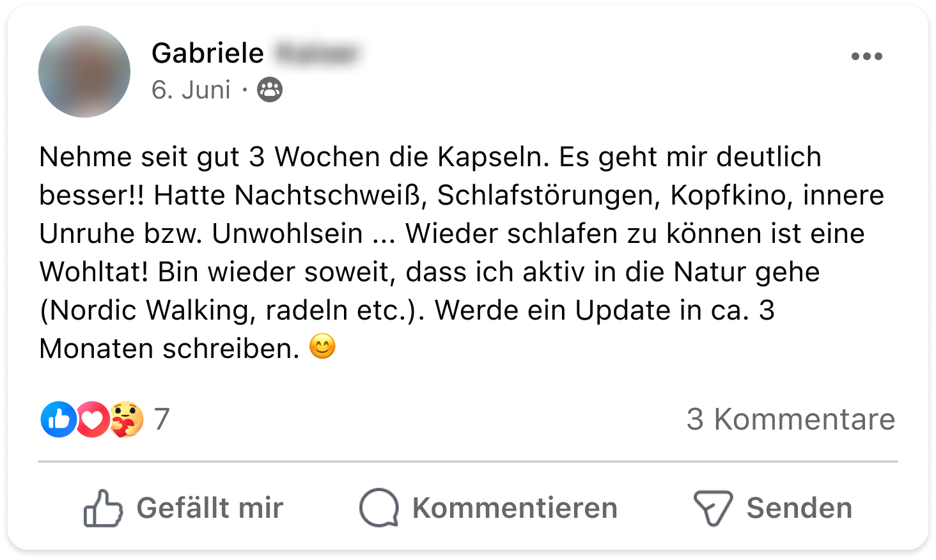
Task: Click the blurred profile picture of Gabriele
Action: tap(84, 72)
